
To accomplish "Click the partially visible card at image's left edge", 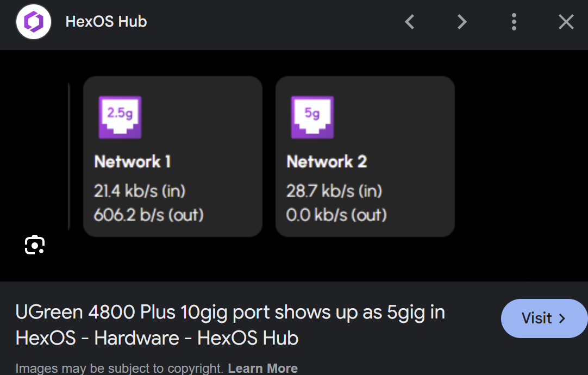I will click(x=68, y=157).
